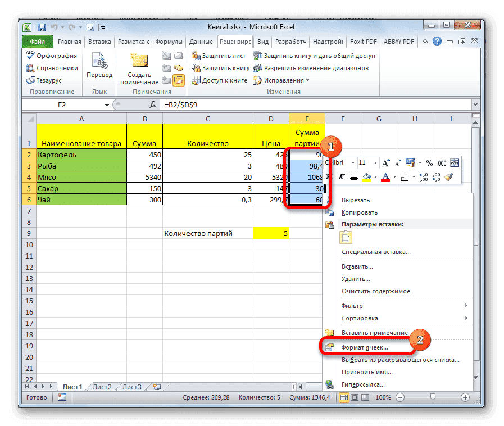504x426 pixels.
Task: Toggle show all comments icon
Action: coord(178,67)
